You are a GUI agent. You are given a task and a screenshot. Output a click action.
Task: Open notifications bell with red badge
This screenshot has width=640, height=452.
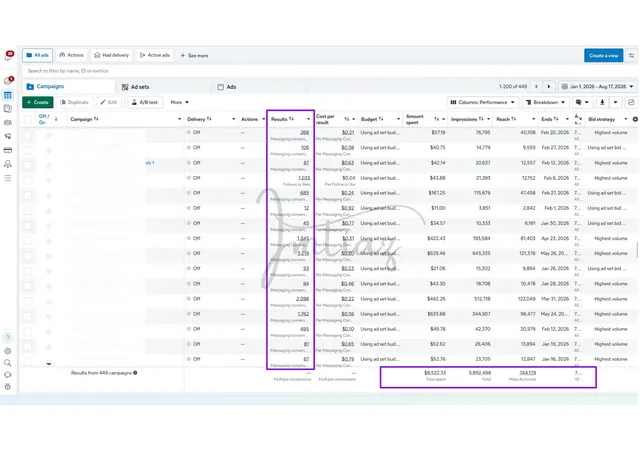(9, 56)
